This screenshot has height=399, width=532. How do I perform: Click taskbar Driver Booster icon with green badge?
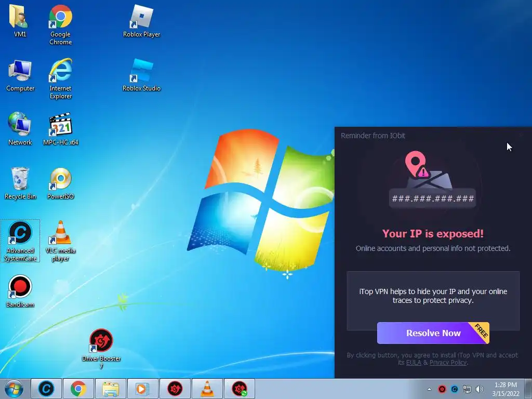(240, 389)
